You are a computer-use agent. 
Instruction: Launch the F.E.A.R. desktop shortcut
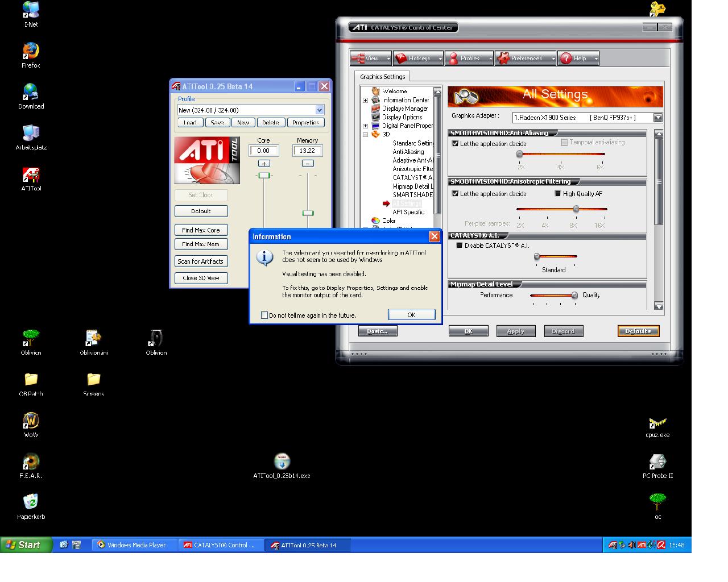click(31, 465)
